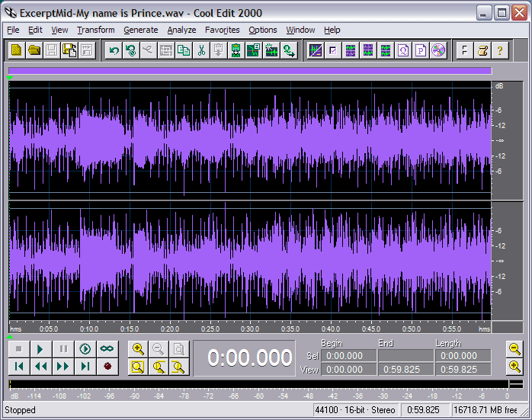
Task: Open the Edit menu
Action: click(x=35, y=30)
